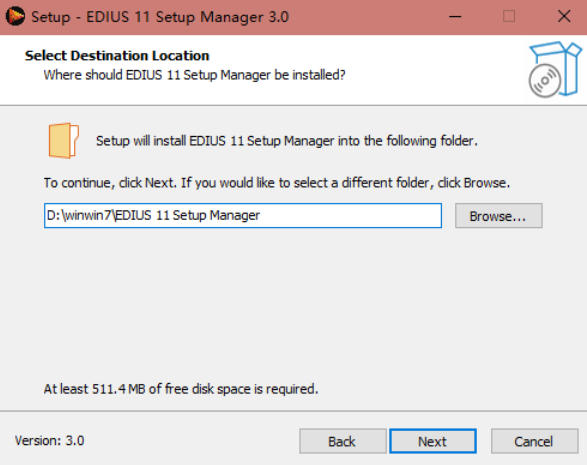
Task: Click the 511.4 MB disk space notice
Action: point(181,389)
